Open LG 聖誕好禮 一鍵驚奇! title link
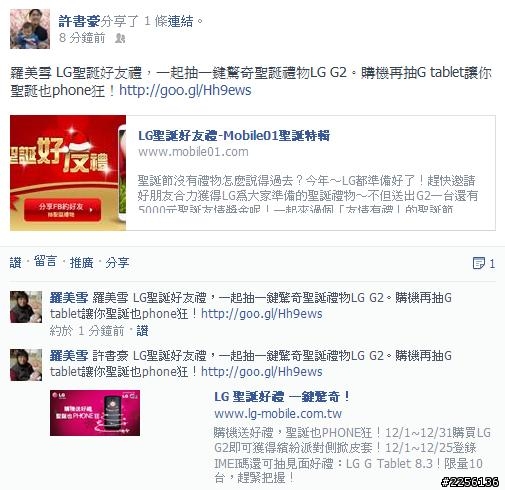505x490 pixels. pyautogui.click(x=282, y=397)
